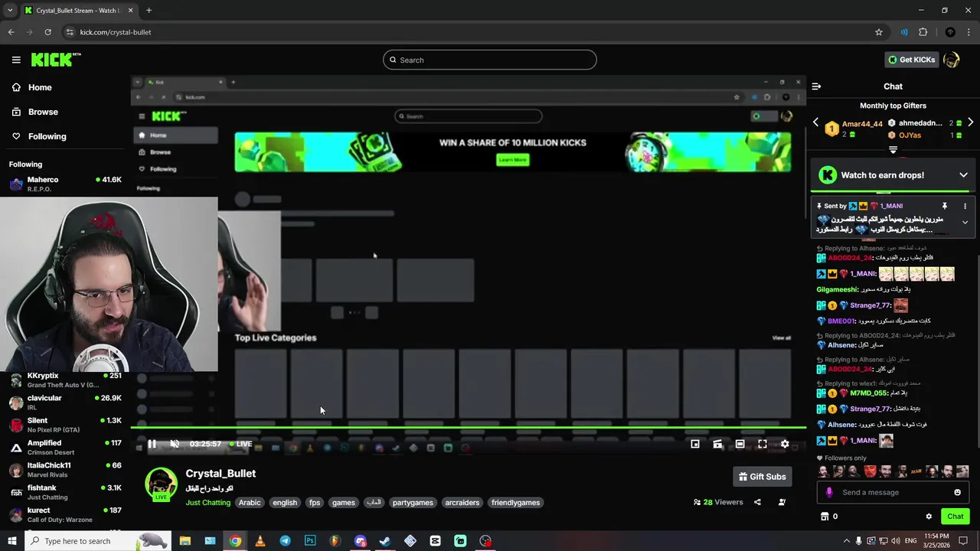Share the stream via share icon
980x551 pixels.
point(757,502)
